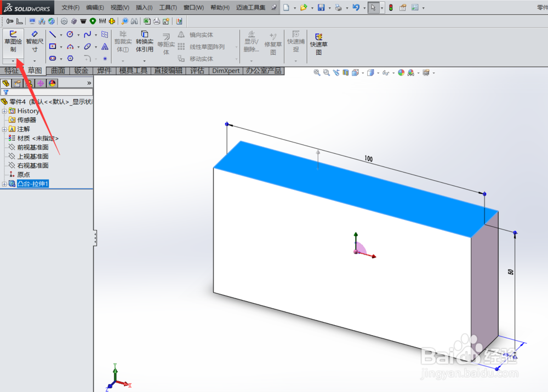548x392 pixels.
Task: Click the New document icon
Action: pyautogui.click(x=286, y=7)
